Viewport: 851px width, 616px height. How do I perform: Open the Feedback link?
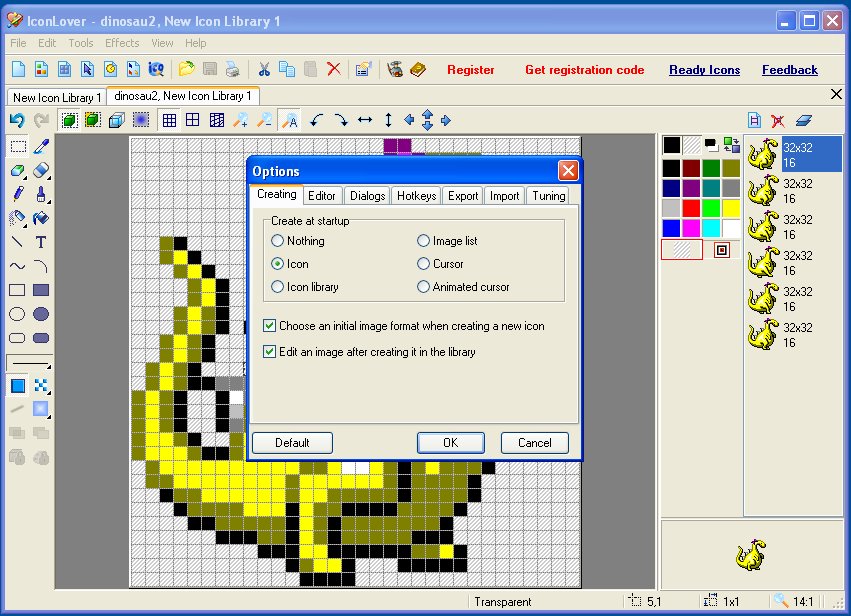click(x=790, y=69)
